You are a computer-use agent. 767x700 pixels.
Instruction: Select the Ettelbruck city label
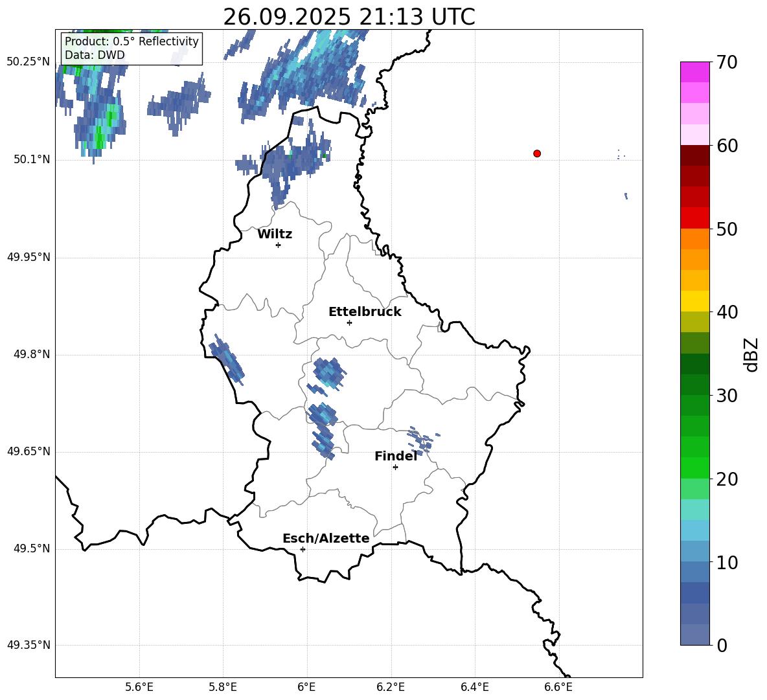[365, 312]
